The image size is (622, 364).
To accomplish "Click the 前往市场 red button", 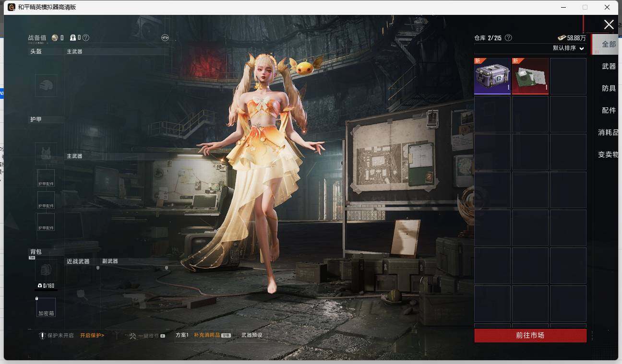I will click(x=530, y=335).
